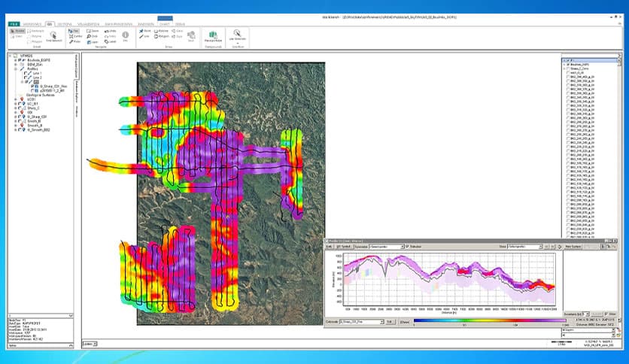Click the Find Element icon
Image resolution: width=629 pixels, height=364 pixels.
coord(53,34)
